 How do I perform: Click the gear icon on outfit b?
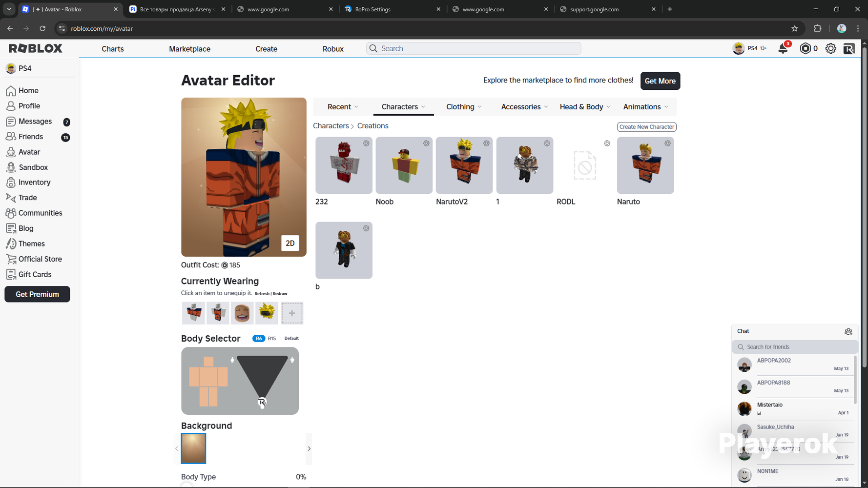click(x=366, y=228)
